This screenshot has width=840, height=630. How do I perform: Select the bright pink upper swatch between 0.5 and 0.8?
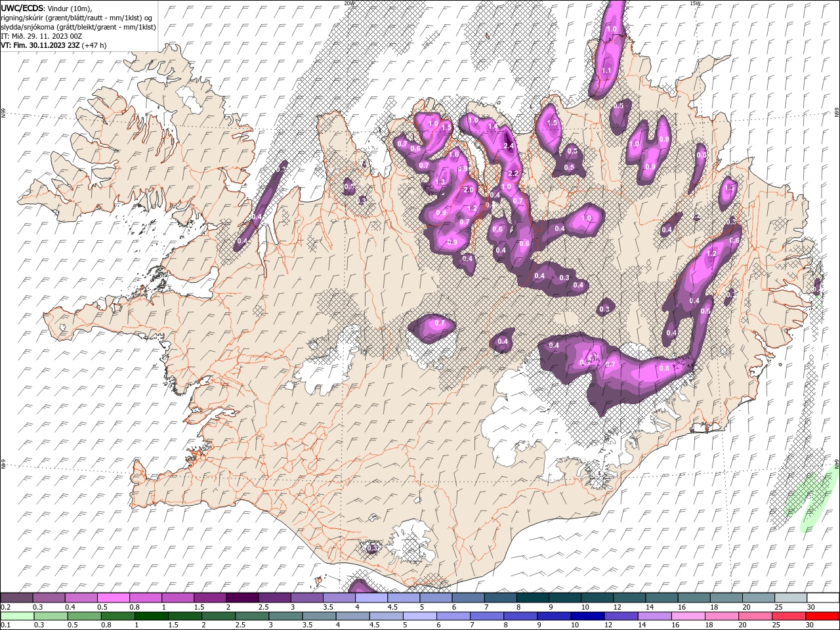114,598
